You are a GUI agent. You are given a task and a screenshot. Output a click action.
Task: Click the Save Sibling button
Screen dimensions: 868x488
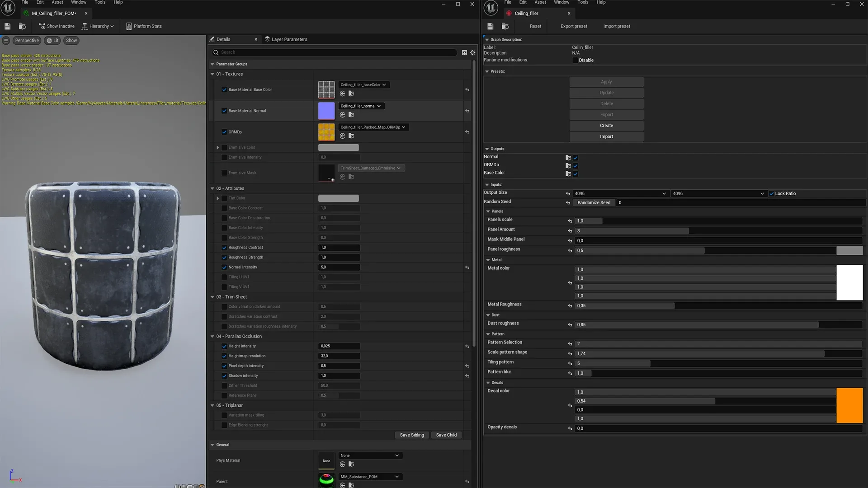coord(412,435)
